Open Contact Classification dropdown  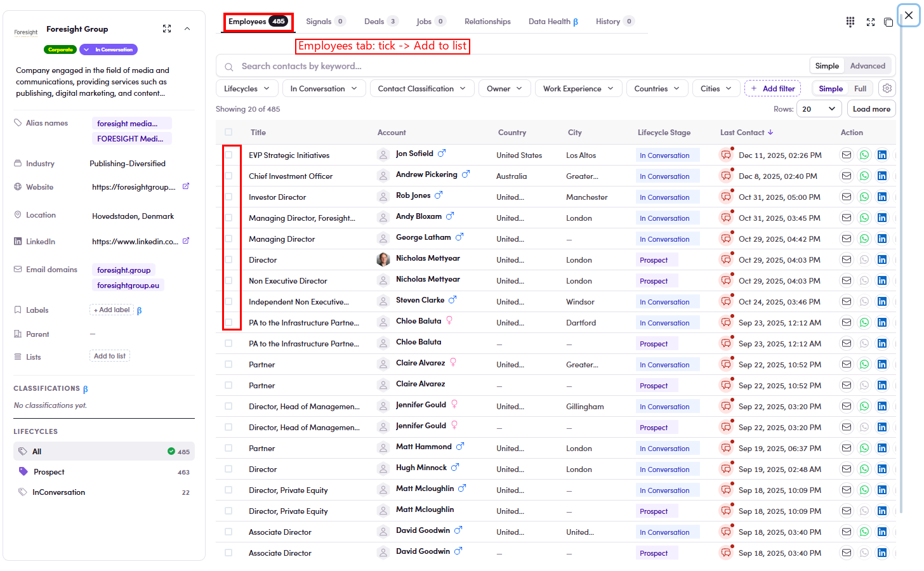pos(422,89)
